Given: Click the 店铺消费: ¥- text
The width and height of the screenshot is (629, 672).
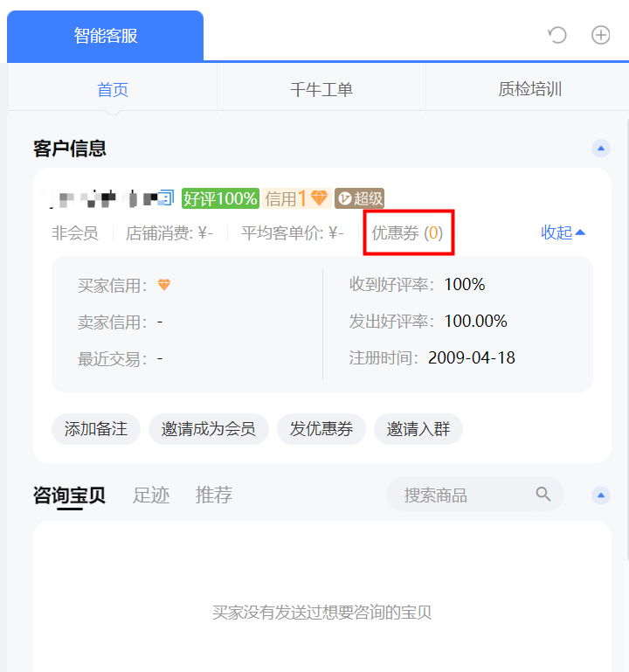Looking at the screenshot, I should [x=169, y=233].
